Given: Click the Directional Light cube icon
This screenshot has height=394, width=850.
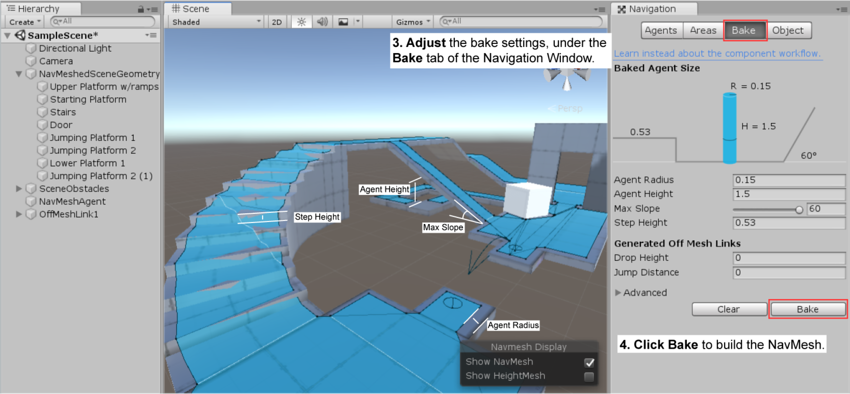Looking at the screenshot, I should pyautogui.click(x=31, y=48).
